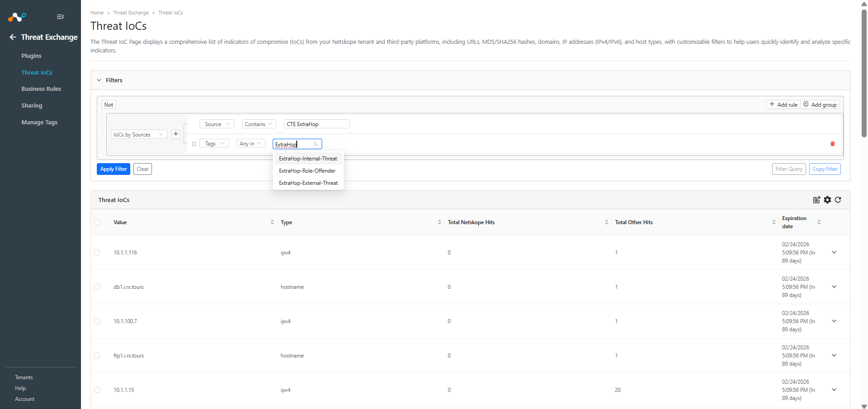Select ExtraHop-Internal-Threat from the tag suggestions
The height and width of the screenshot is (409, 868).
(x=308, y=159)
